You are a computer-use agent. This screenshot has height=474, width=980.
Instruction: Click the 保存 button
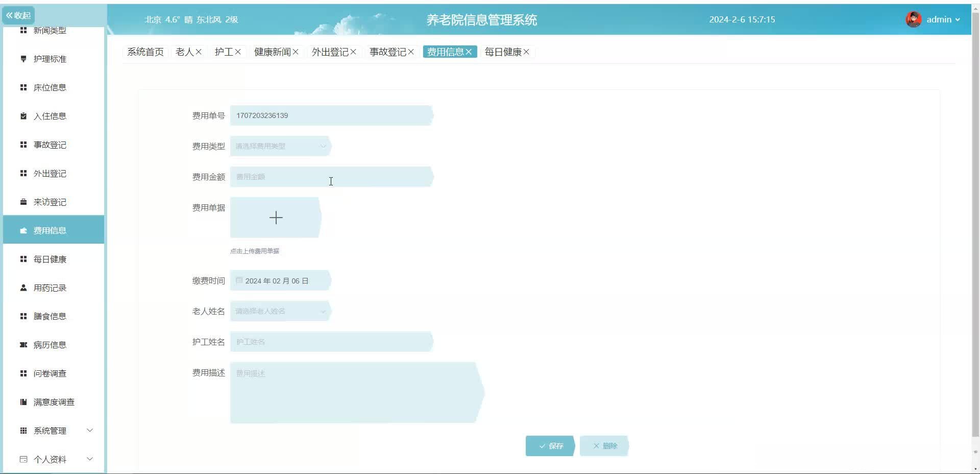[x=550, y=446]
